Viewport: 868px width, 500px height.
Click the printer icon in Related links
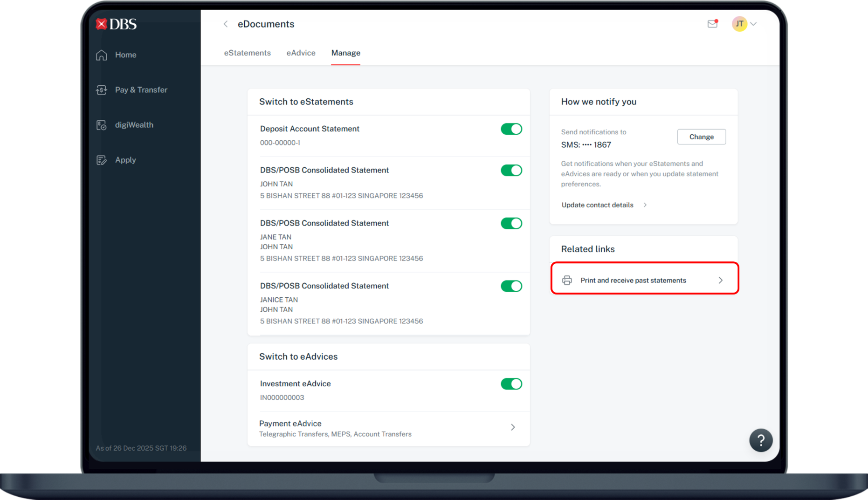(567, 280)
